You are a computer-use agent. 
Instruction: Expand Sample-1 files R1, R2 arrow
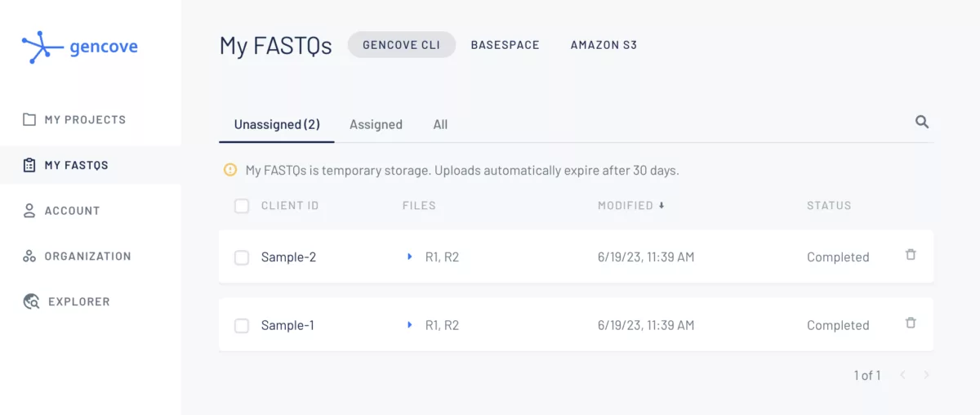point(410,325)
